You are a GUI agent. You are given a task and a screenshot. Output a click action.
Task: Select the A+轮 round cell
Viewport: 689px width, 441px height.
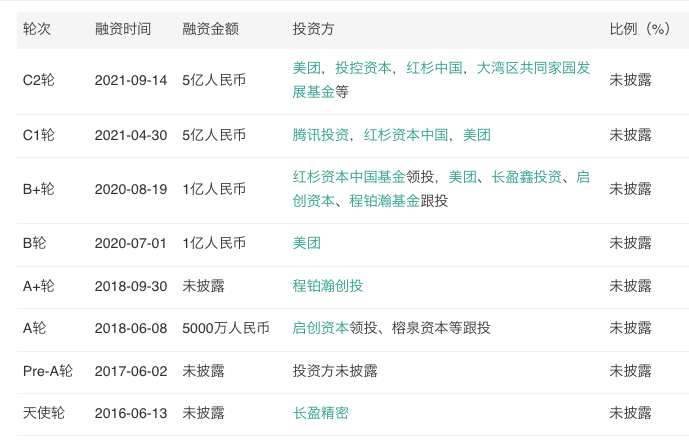[x=39, y=286]
